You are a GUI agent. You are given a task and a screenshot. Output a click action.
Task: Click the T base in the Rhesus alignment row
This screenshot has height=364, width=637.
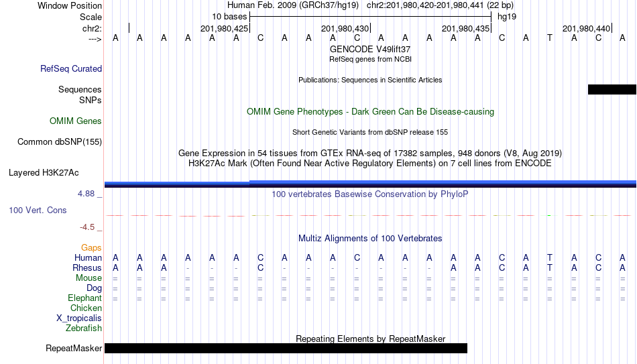[x=550, y=268]
